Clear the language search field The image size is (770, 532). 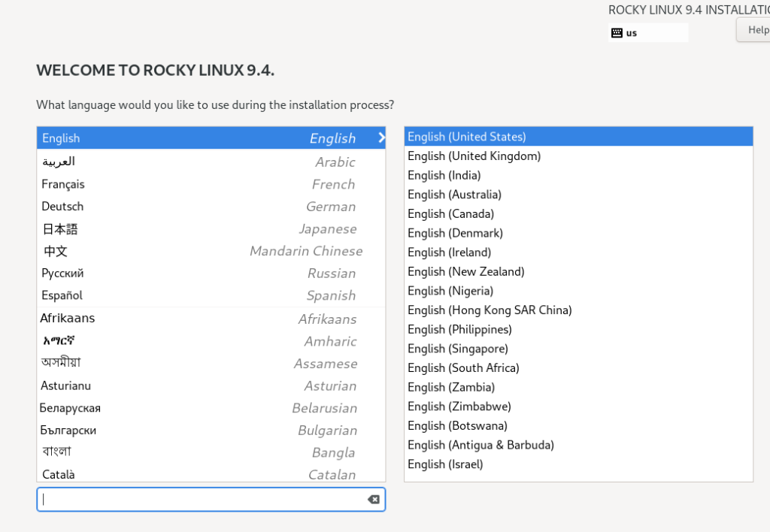[373, 500]
